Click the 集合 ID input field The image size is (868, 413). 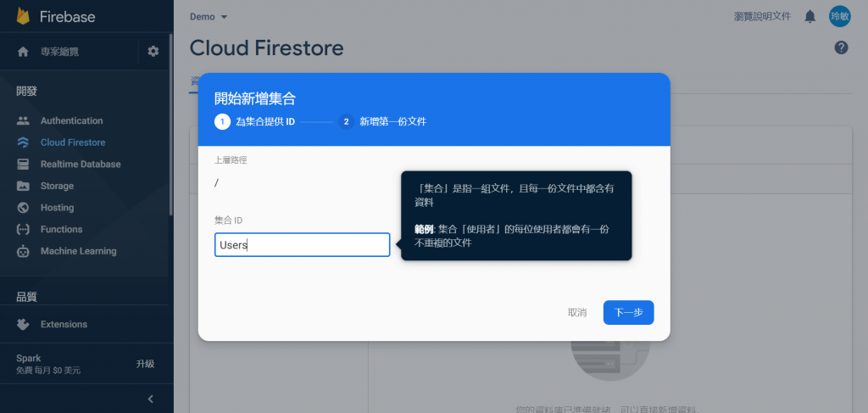pos(303,245)
